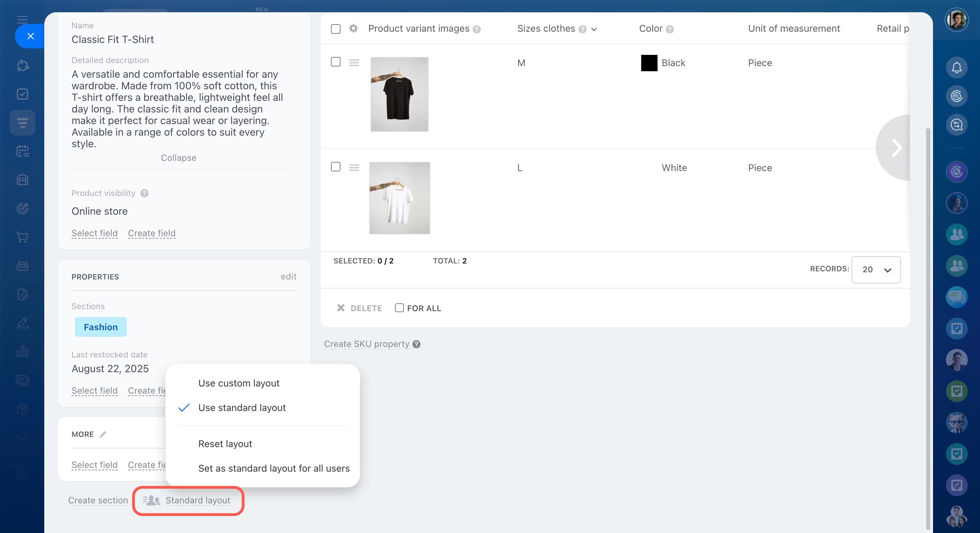Click help icon next to Create SKU property
980x533 pixels.
(416, 344)
